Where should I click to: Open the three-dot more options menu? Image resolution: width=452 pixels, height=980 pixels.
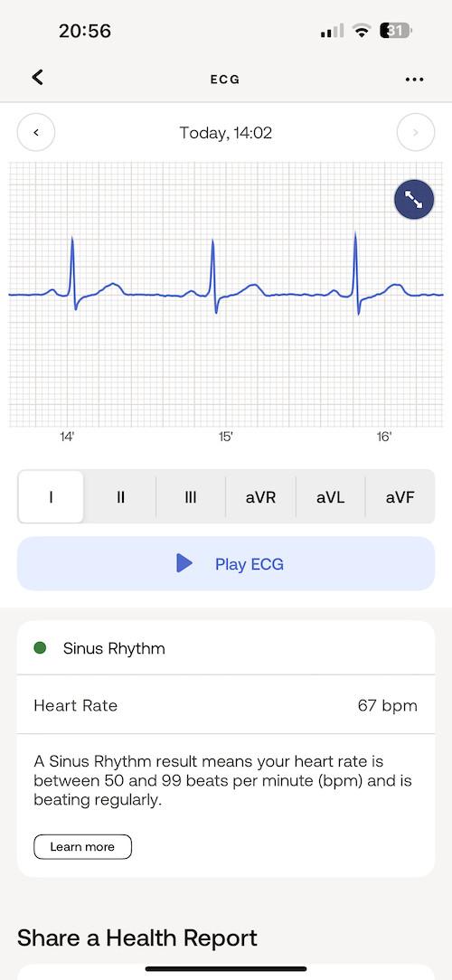point(415,80)
